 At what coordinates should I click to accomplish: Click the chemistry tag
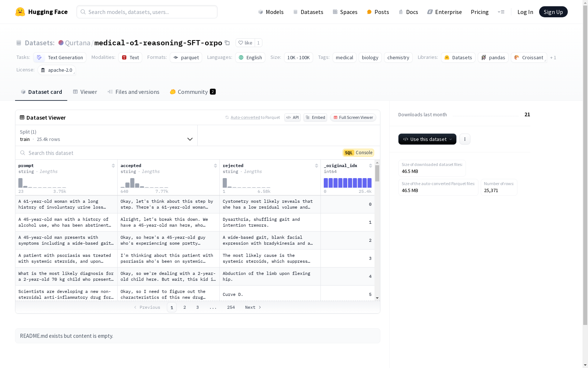[x=398, y=57]
